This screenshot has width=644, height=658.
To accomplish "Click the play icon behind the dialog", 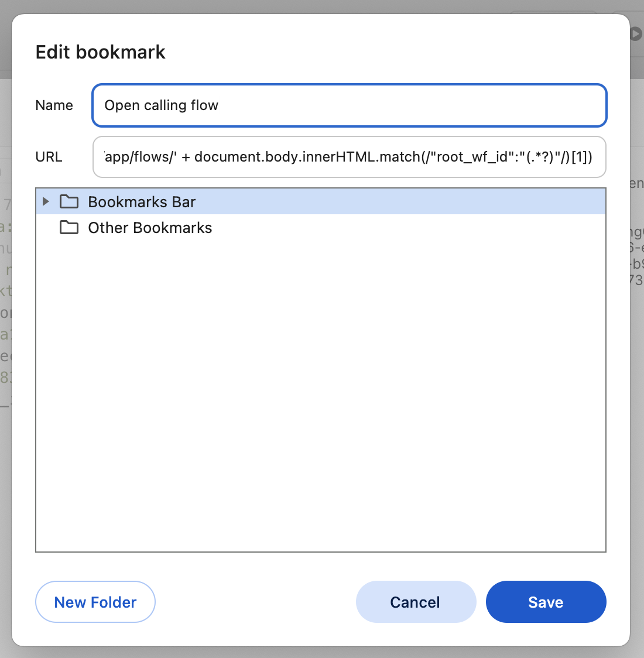I will click(636, 34).
